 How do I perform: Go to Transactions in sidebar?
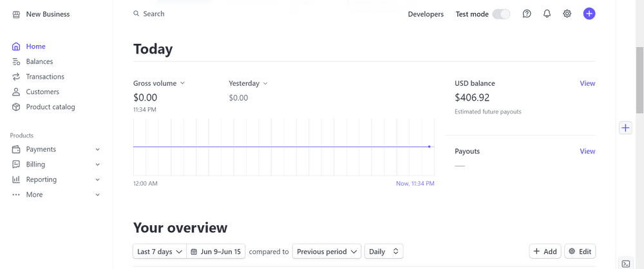[x=45, y=77]
